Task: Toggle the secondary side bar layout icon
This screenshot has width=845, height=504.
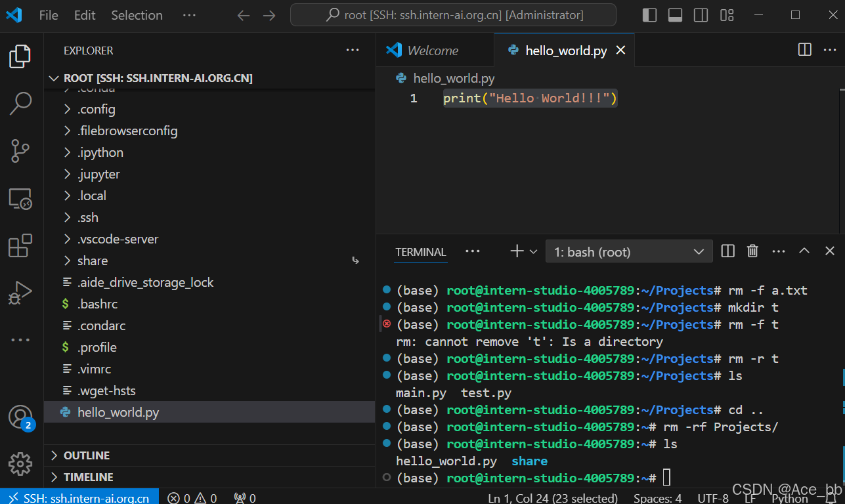Action: [x=701, y=15]
